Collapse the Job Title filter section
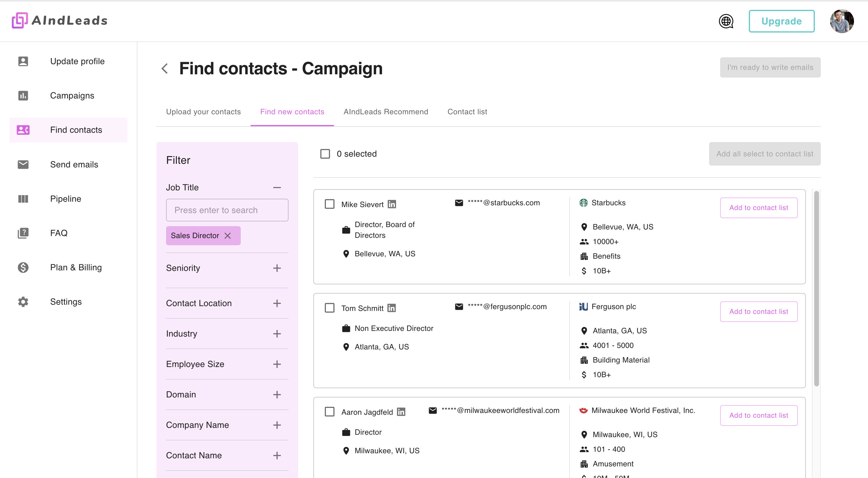This screenshot has height=478, width=868. click(x=277, y=187)
